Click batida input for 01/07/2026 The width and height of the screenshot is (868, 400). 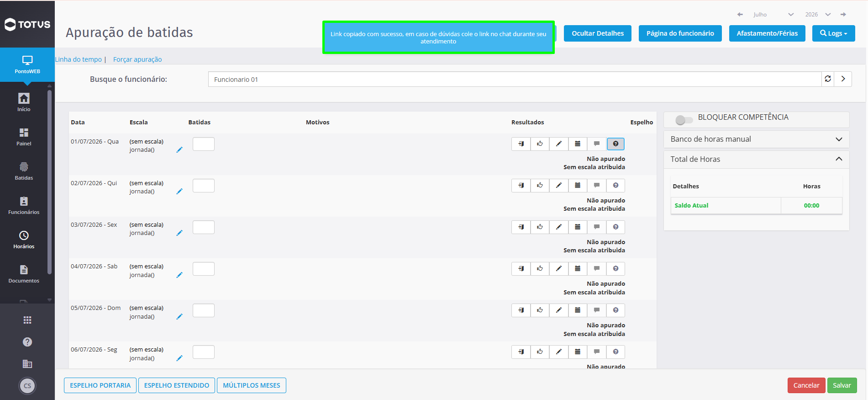pyautogui.click(x=204, y=144)
